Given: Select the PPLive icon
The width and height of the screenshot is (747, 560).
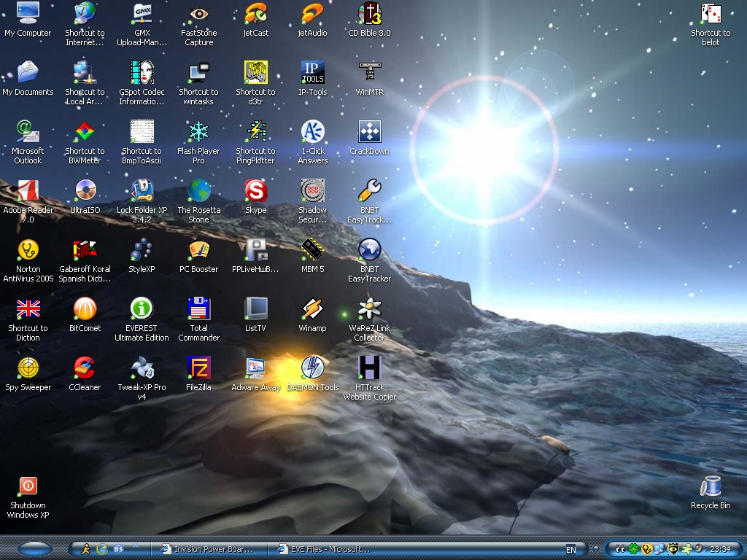Looking at the screenshot, I should coord(256,249).
